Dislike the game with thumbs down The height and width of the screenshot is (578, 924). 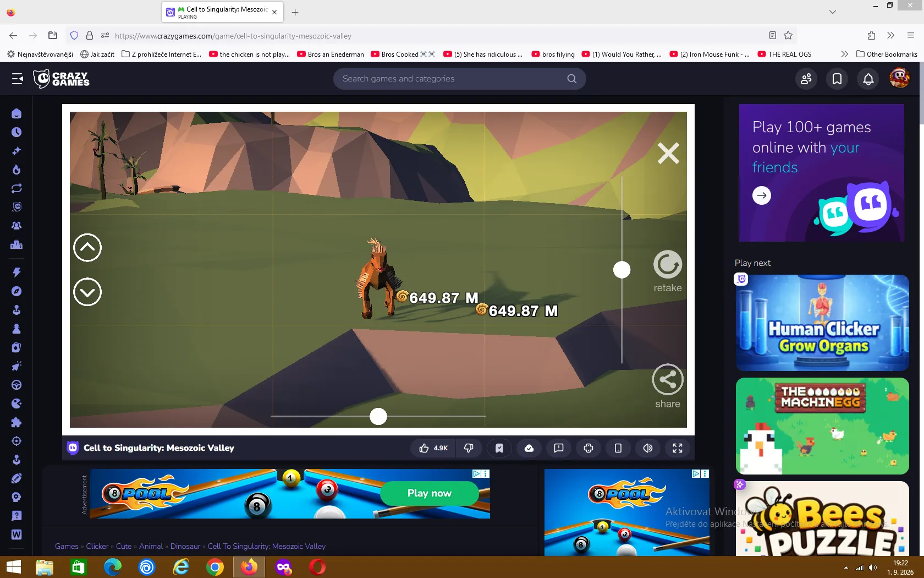[x=469, y=448]
